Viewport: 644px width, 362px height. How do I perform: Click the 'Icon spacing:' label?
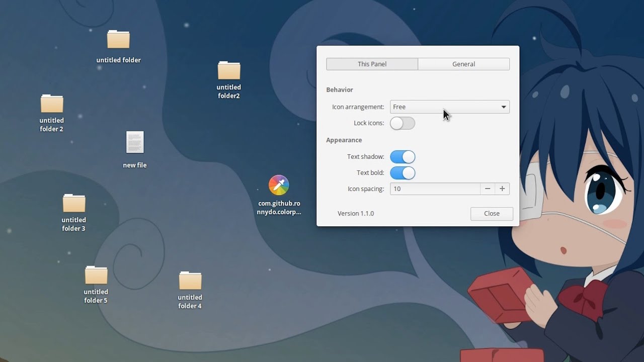(366, 189)
